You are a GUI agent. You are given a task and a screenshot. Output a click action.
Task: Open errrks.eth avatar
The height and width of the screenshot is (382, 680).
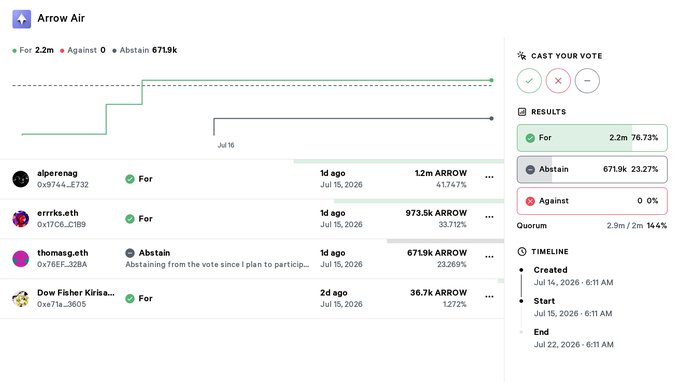pos(20,219)
